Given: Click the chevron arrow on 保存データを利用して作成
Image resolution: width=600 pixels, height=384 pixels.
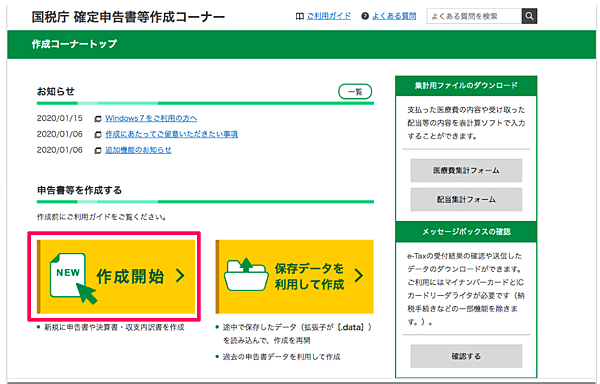Looking at the screenshot, I should coord(359,275).
